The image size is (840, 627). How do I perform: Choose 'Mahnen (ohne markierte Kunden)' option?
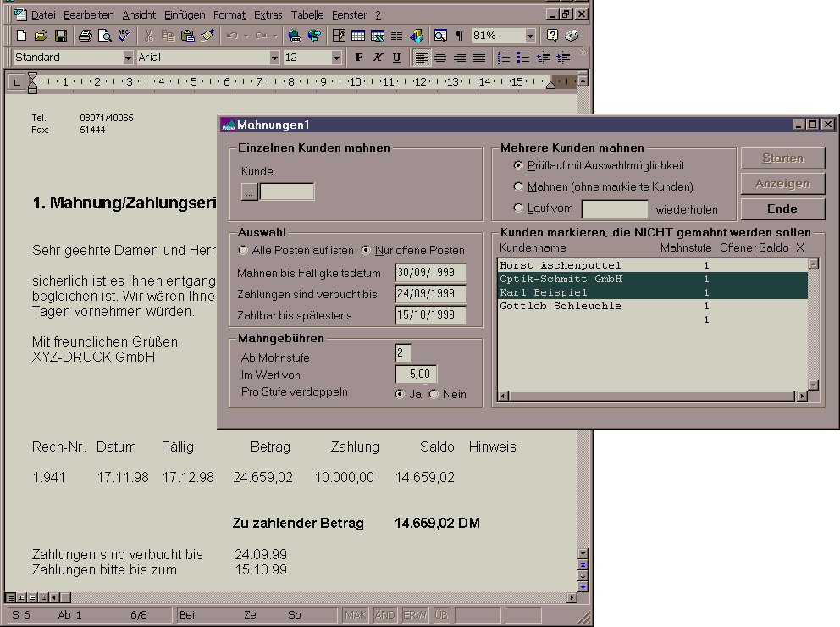519,186
